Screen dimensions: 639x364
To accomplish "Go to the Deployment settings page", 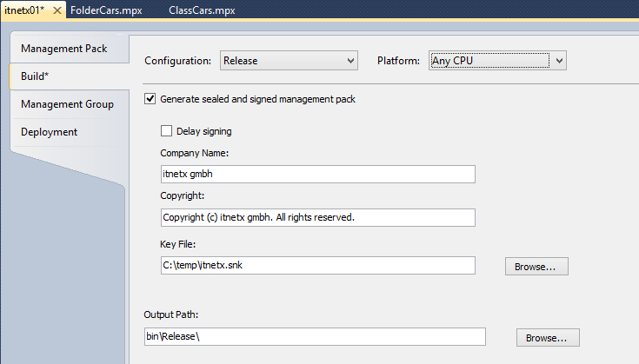I will point(49,132).
